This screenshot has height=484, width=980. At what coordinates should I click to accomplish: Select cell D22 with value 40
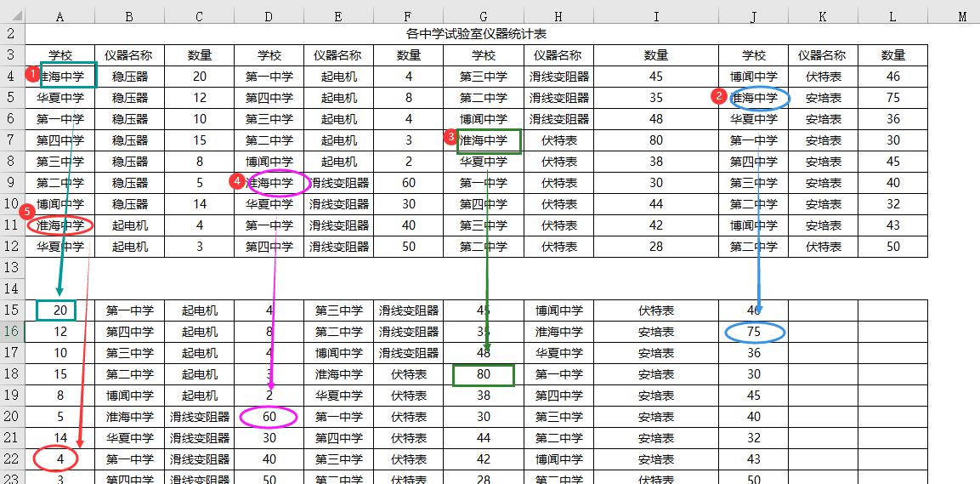[x=269, y=459]
